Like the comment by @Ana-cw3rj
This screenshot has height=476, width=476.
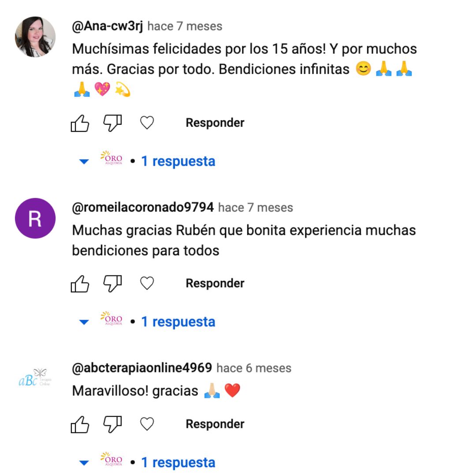[x=80, y=123]
